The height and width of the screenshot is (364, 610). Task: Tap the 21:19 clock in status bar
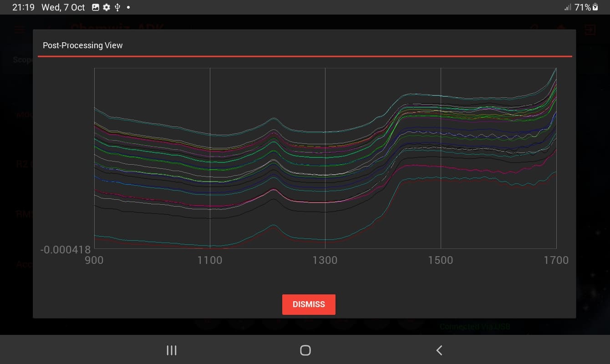click(23, 7)
